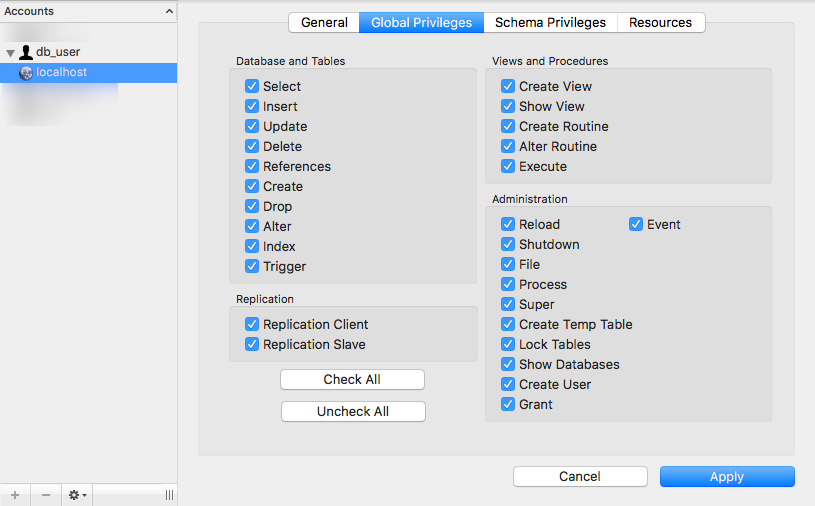Click the Apply button
Viewport: 815px width, 506px height.
click(727, 477)
